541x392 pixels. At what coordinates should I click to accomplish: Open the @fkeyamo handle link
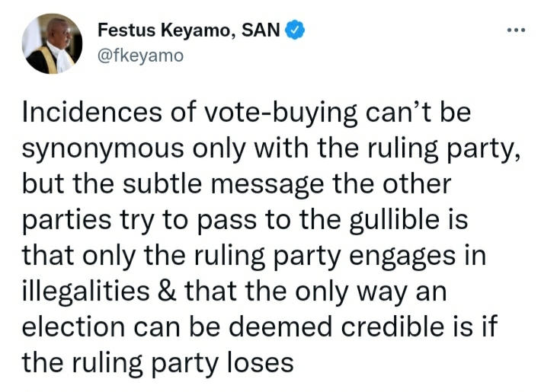pos(140,56)
